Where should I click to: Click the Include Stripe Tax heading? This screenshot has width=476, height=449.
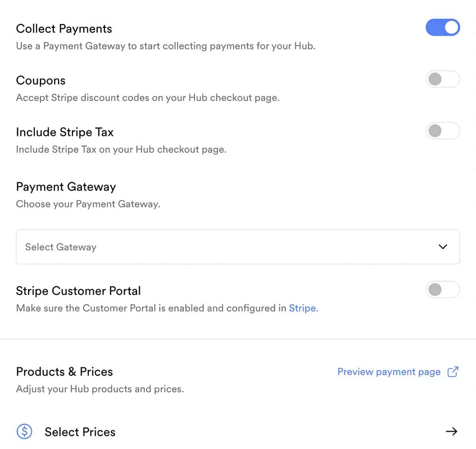coord(65,132)
